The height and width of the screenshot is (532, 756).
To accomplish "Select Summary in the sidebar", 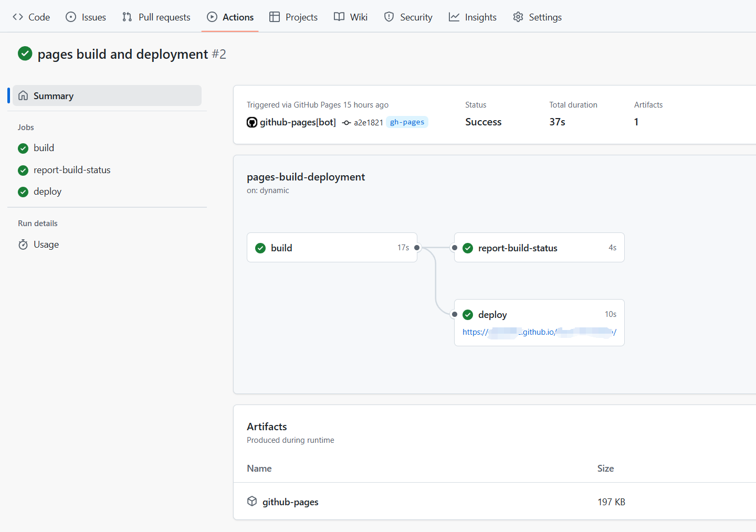I will (x=107, y=95).
